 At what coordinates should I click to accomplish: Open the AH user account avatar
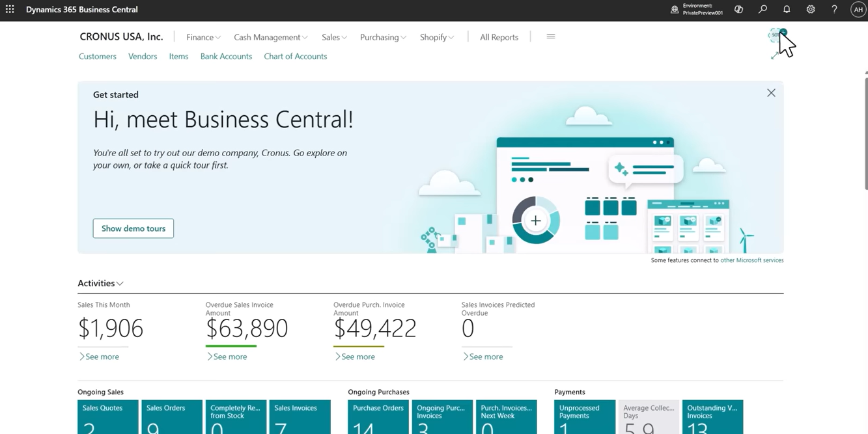point(858,9)
